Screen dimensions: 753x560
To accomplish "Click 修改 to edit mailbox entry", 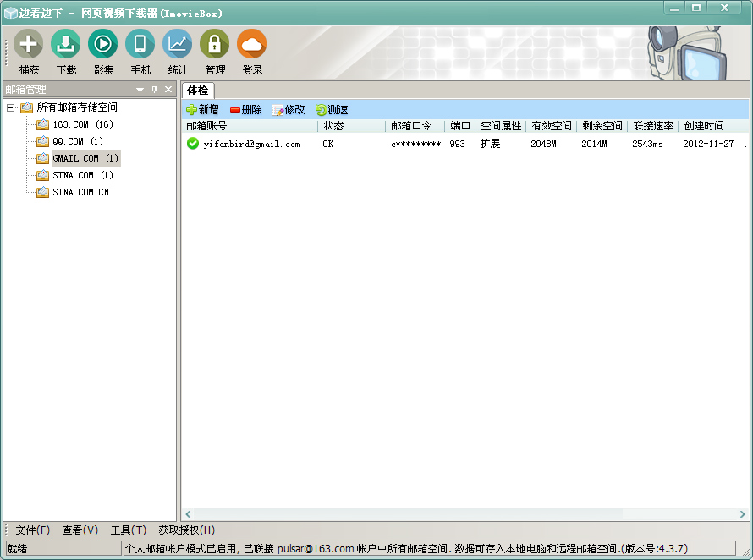I will (x=289, y=110).
